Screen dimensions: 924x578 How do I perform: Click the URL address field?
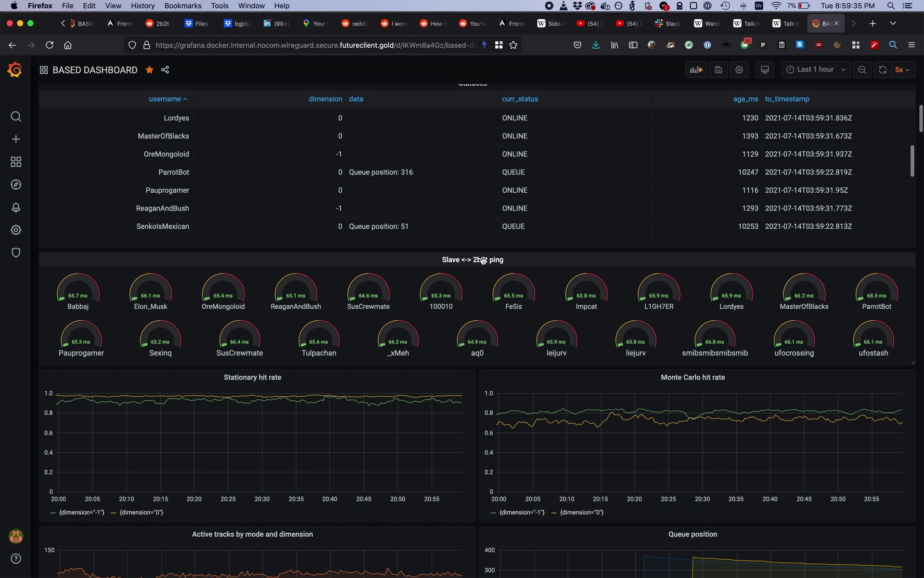point(315,45)
